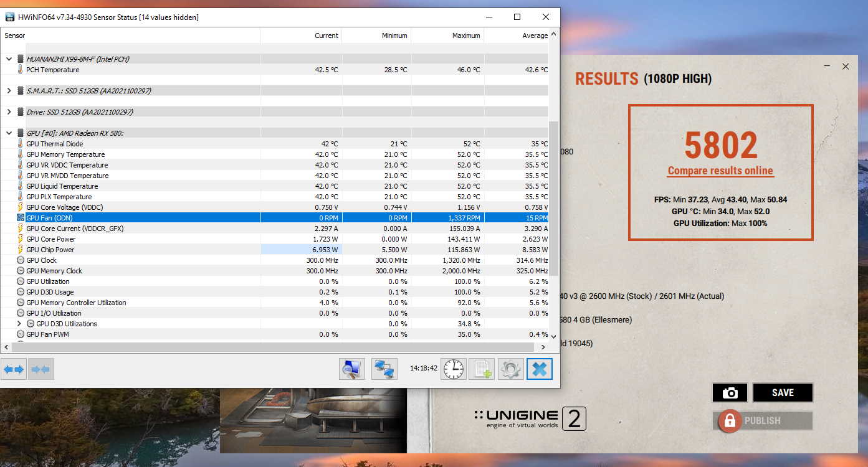Select the GPU Memory Temperature row label
The width and height of the screenshot is (868, 467).
[x=65, y=154]
